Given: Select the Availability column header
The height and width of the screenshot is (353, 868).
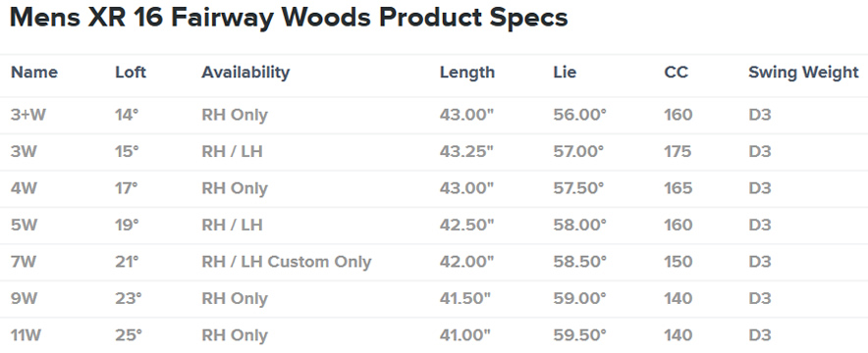Looking at the screenshot, I should [245, 73].
